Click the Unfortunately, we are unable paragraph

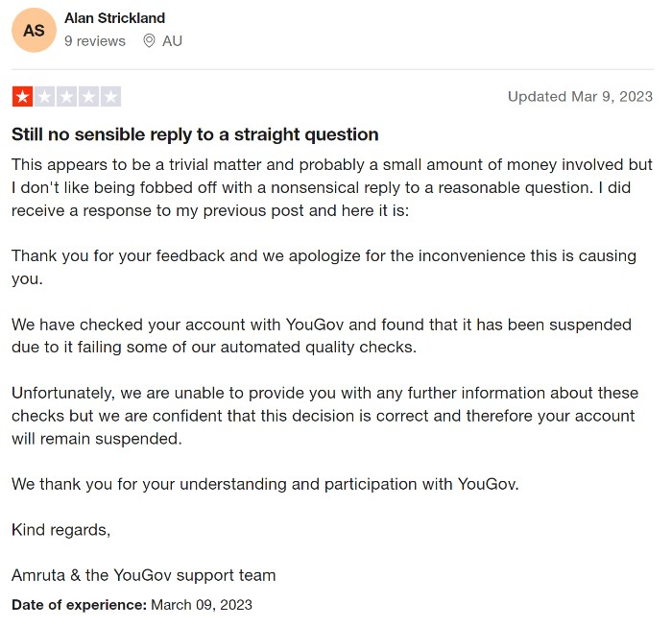click(324, 416)
